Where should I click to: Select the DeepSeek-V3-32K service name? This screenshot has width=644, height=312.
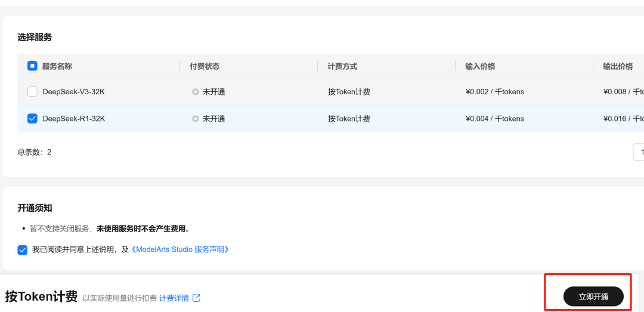pos(73,92)
